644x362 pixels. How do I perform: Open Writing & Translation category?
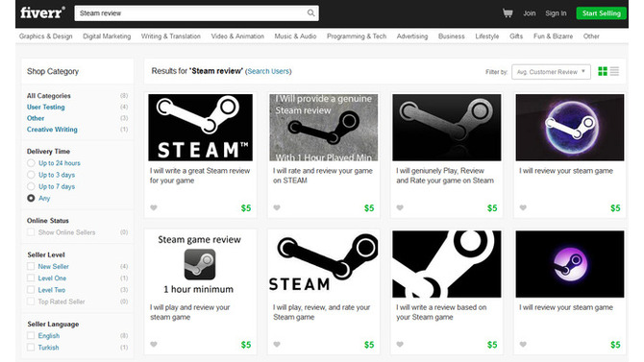point(171,36)
